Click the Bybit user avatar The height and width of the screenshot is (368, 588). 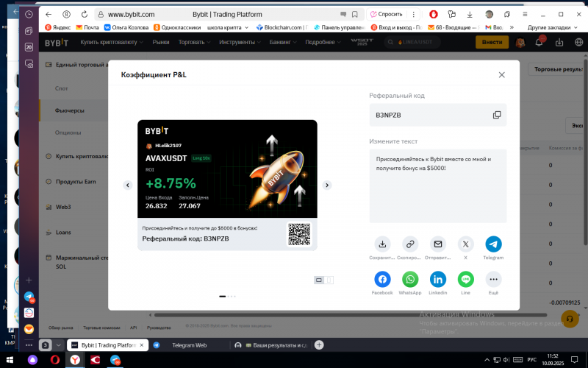coord(520,42)
